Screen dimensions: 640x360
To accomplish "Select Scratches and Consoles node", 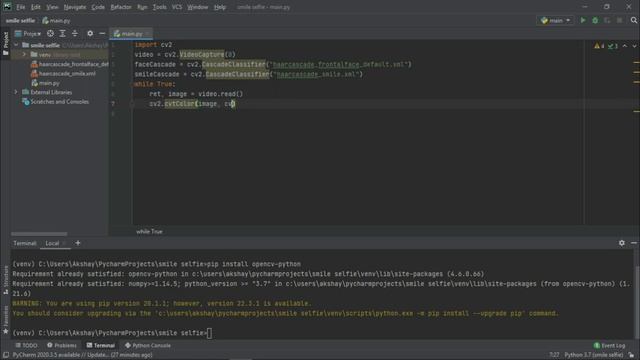I will pyautogui.click(x=56, y=102).
